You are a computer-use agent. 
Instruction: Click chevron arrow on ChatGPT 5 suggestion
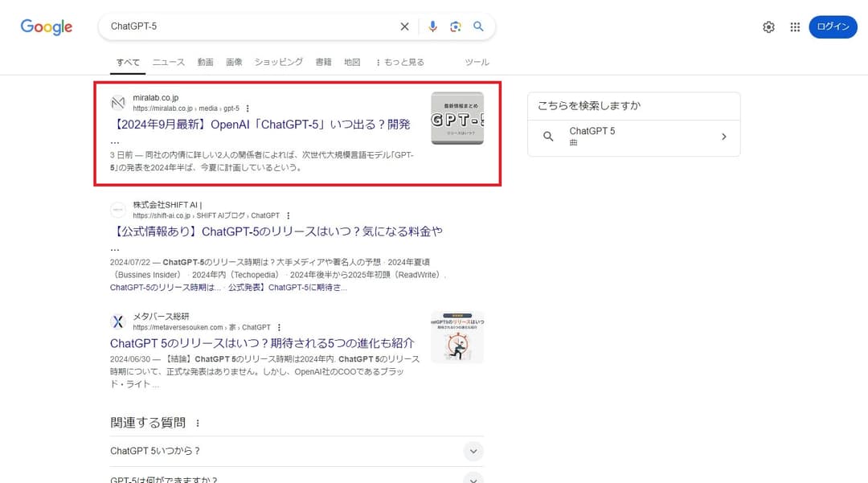(723, 137)
